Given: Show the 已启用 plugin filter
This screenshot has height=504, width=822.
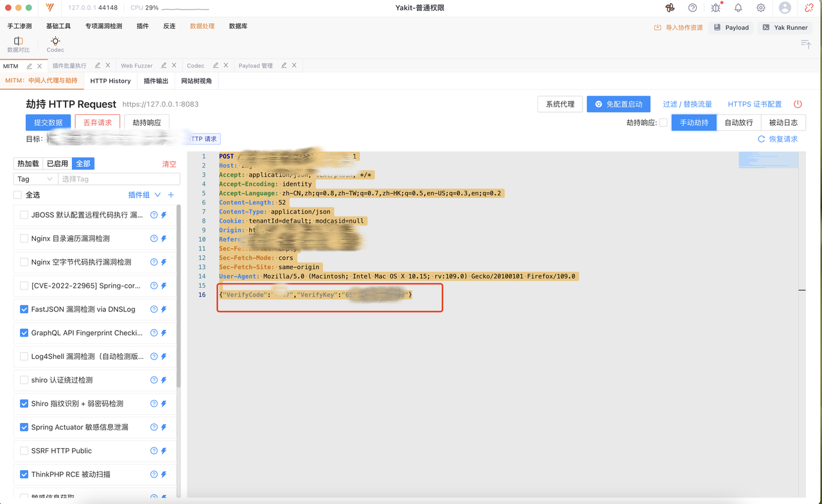Looking at the screenshot, I should click(57, 164).
